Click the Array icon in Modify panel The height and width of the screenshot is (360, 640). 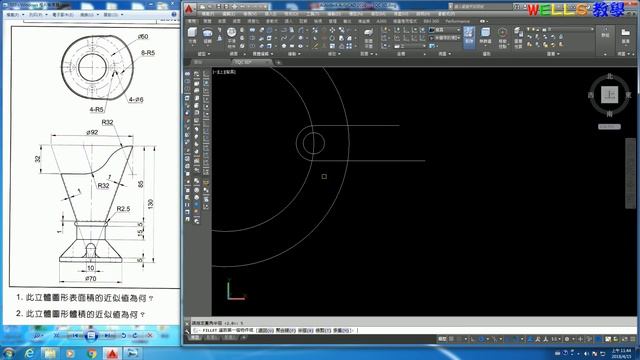(x=349, y=46)
